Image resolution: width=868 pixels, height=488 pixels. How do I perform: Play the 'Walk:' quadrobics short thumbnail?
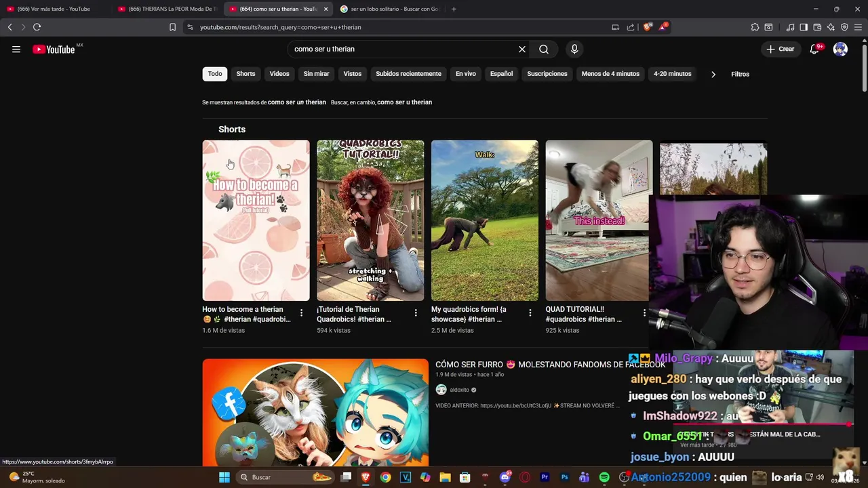pyautogui.click(x=485, y=220)
